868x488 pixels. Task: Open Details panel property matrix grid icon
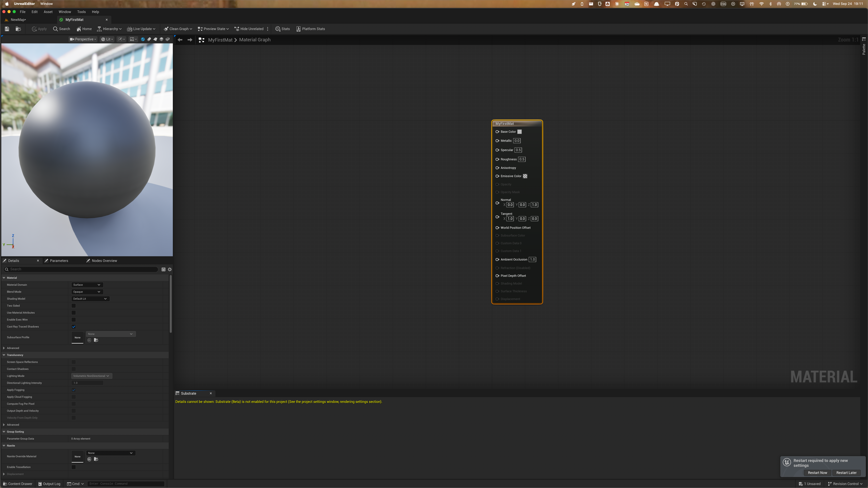pos(163,269)
